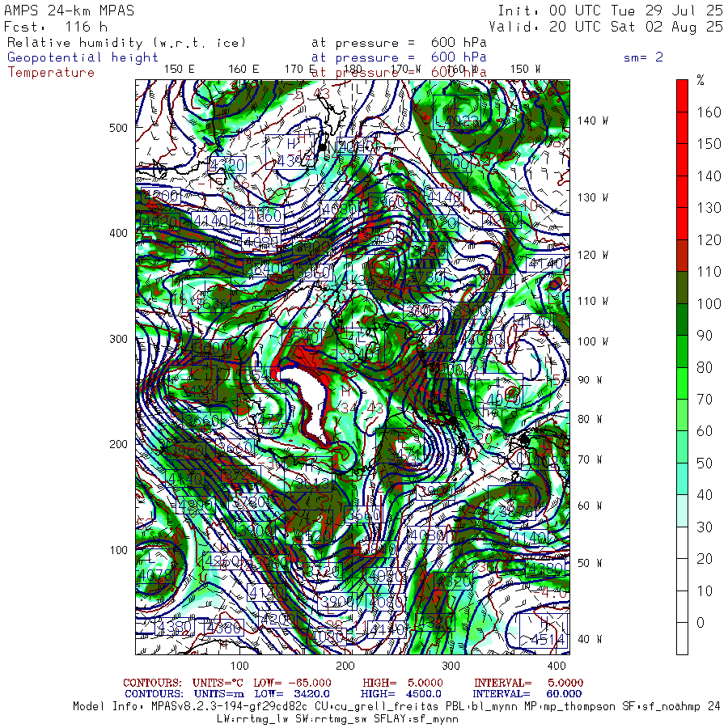This screenshot has width=728, height=728.
Task: Click the 'Init: 00 UTC Tue 29 Jul 25' line
Action: [611, 11]
